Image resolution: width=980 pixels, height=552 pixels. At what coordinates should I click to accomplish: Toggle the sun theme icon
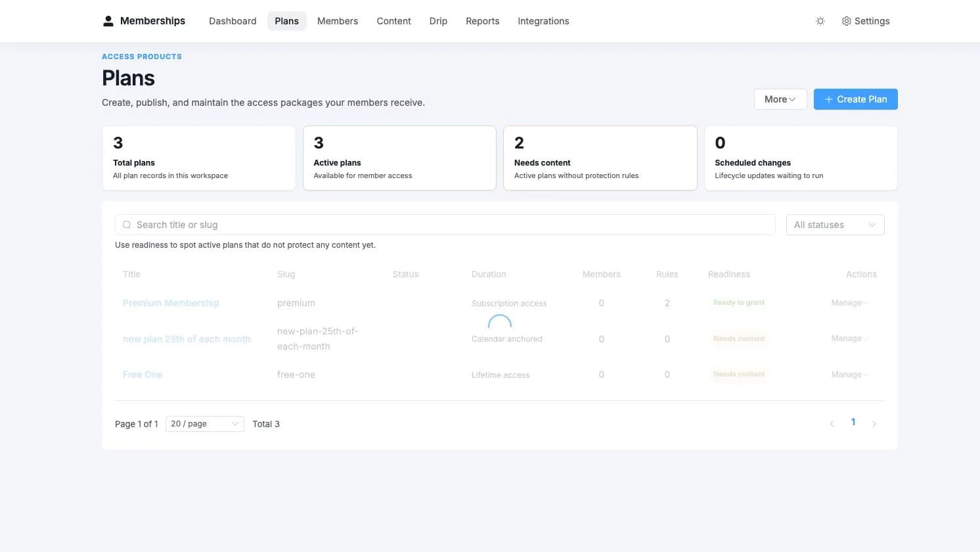click(820, 21)
